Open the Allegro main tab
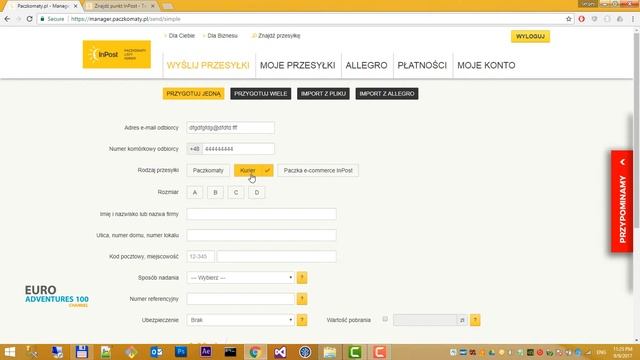This screenshot has height=360, width=640. point(367,65)
